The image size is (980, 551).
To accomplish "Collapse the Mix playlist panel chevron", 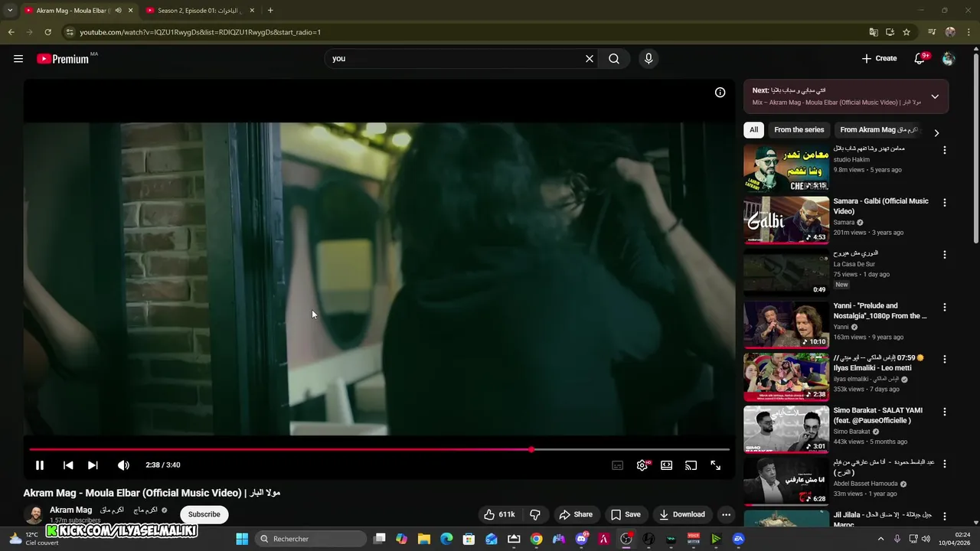I will 935,96.
